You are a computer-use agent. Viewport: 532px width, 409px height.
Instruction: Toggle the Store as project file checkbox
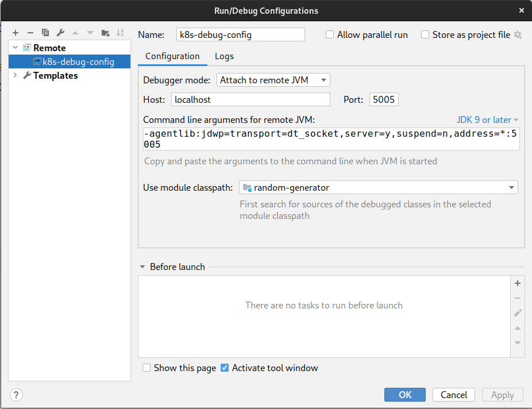425,34
